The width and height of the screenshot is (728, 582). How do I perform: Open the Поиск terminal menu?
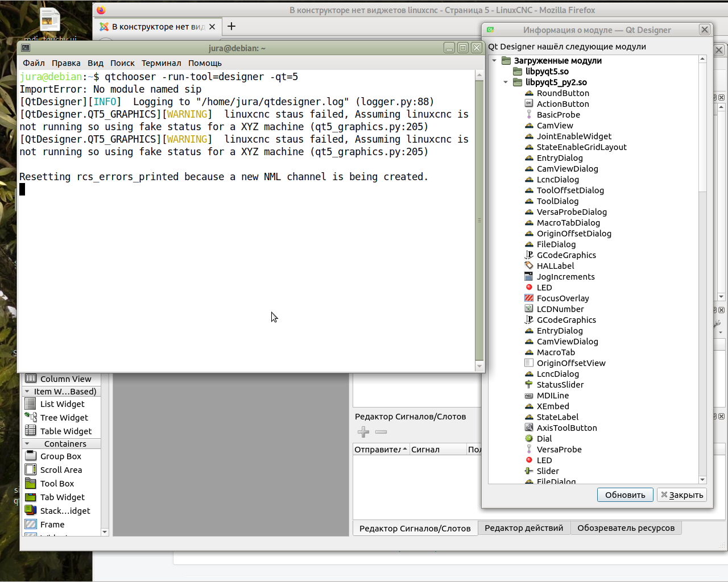coord(122,63)
